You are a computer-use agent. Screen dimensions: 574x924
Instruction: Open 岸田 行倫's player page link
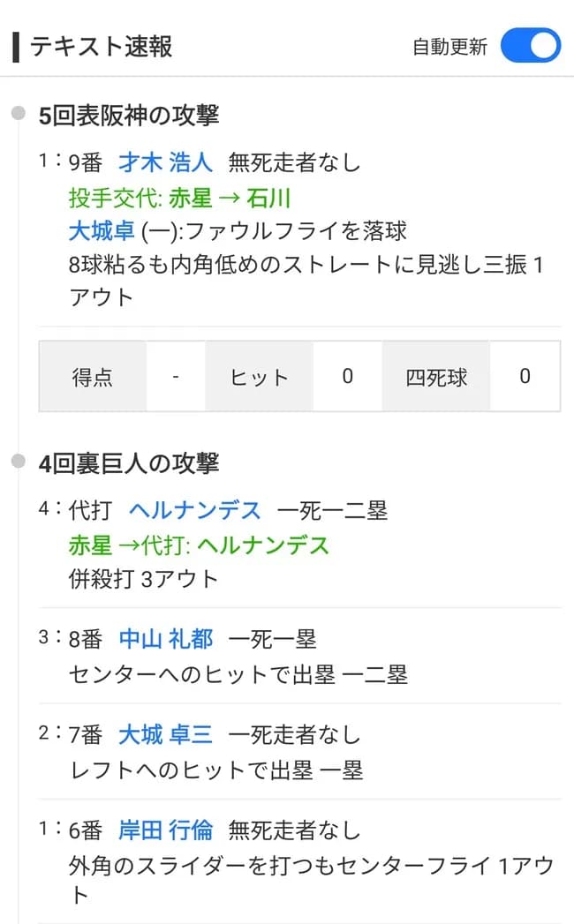click(168, 830)
